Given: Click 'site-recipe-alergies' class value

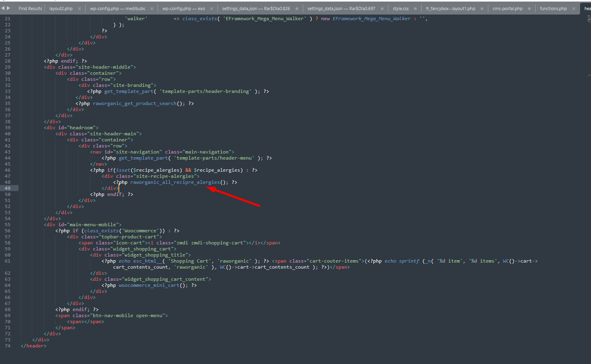Looking at the screenshot, I should (165, 176).
